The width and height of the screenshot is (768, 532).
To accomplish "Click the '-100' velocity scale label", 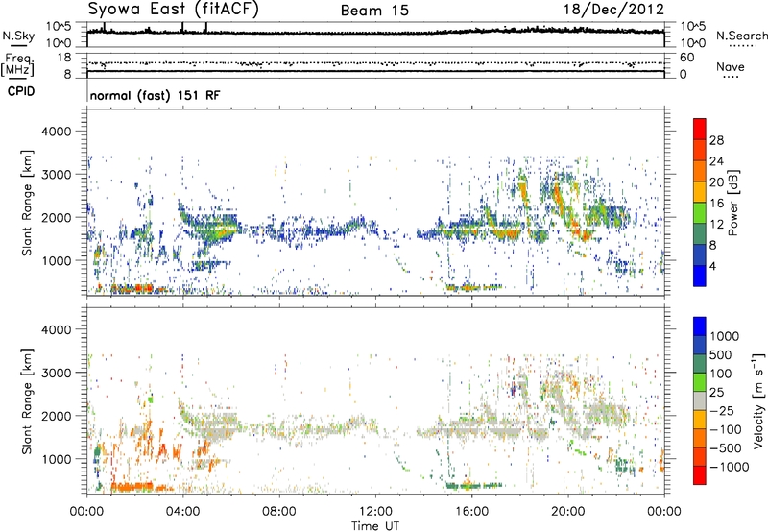I will point(726,429).
